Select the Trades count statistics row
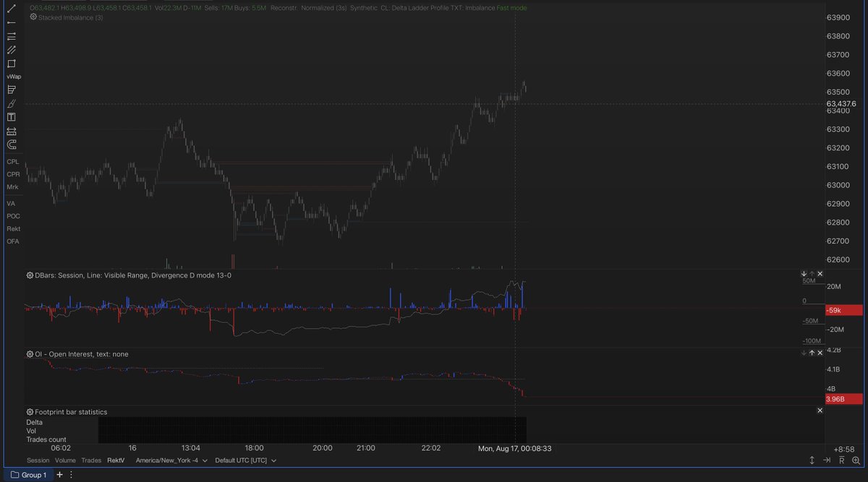This screenshot has width=868, height=482. coord(46,439)
